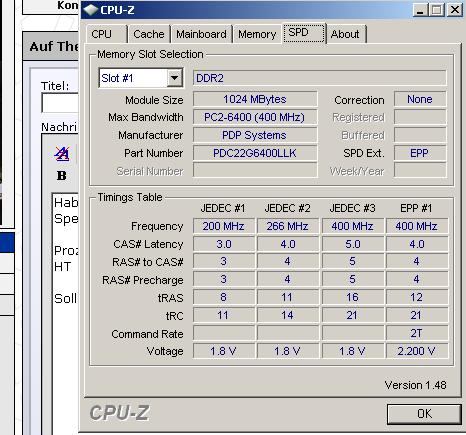Image resolution: width=466 pixels, height=435 pixels.
Task: Click the EPP #1 voltage 2.200 V
Action: pos(417,351)
